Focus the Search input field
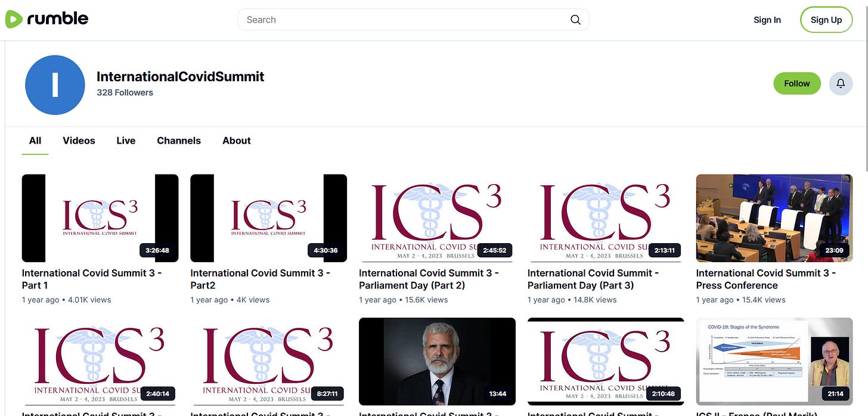Image resolution: width=868 pixels, height=416 pixels. (413, 20)
